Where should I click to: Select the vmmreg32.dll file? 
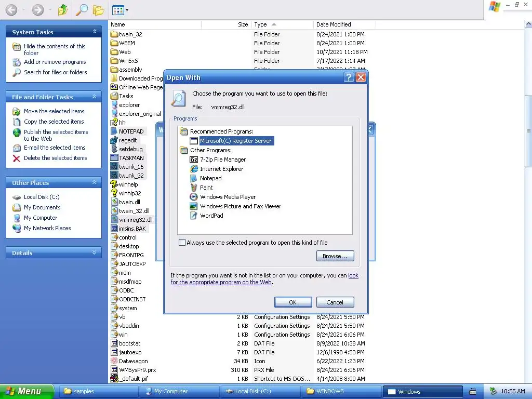(x=136, y=220)
